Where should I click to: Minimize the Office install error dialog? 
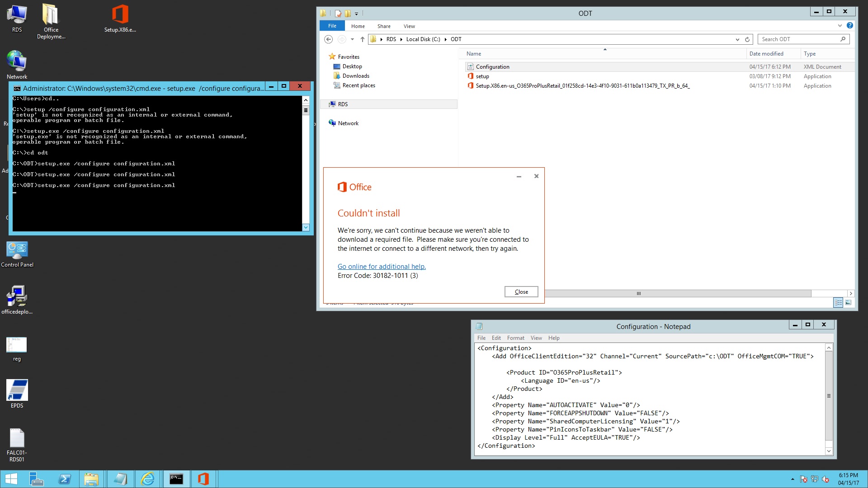(x=519, y=177)
